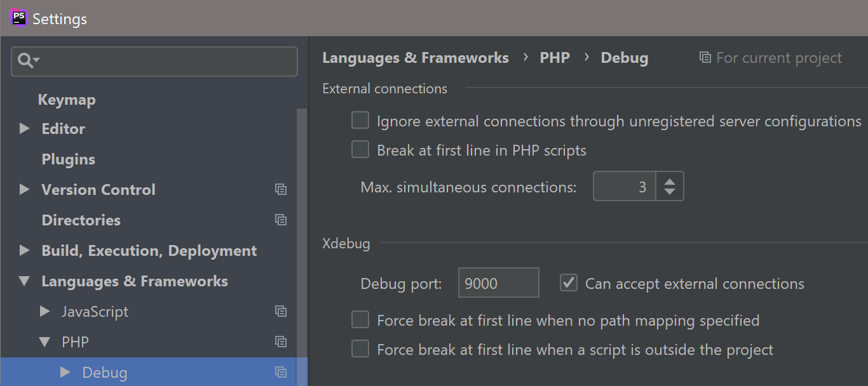Viewport: 868px width, 386px height.
Task: Click project-level icon beside Version Control
Action: click(x=281, y=190)
